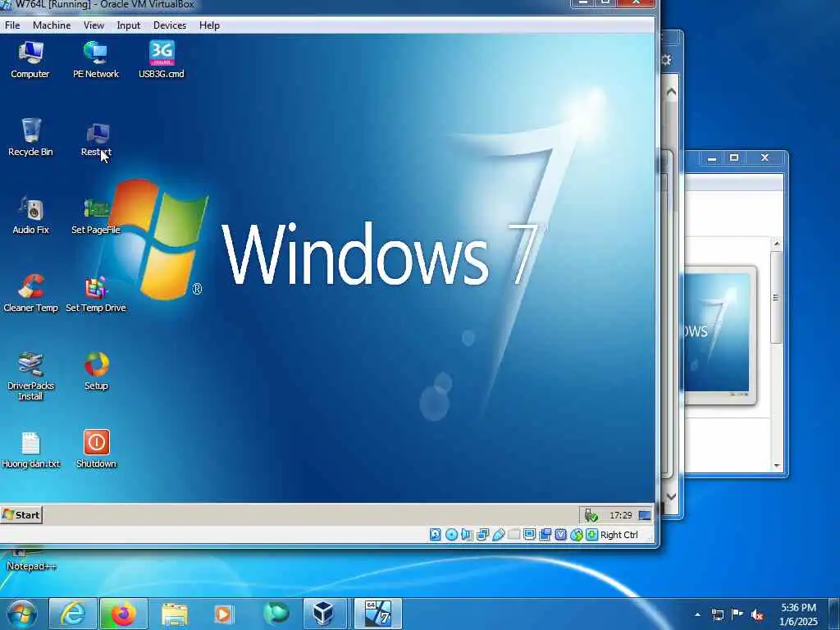Switch to the running 64-bit Win7 VM taskbar button
Screen dimensions: 840x630
[x=377, y=614]
